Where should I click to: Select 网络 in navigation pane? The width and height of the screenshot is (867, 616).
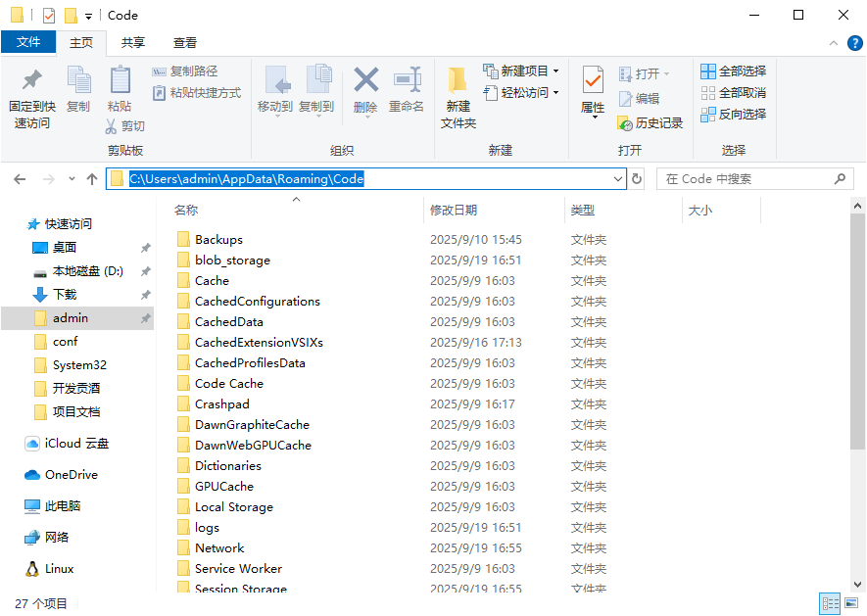coord(47,538)
